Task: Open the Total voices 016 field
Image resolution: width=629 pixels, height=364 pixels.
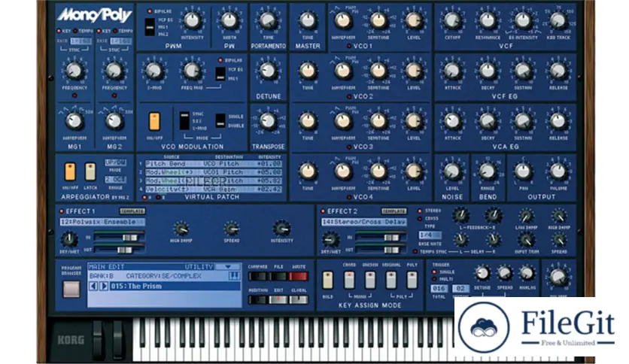Action: click(439, 289)
